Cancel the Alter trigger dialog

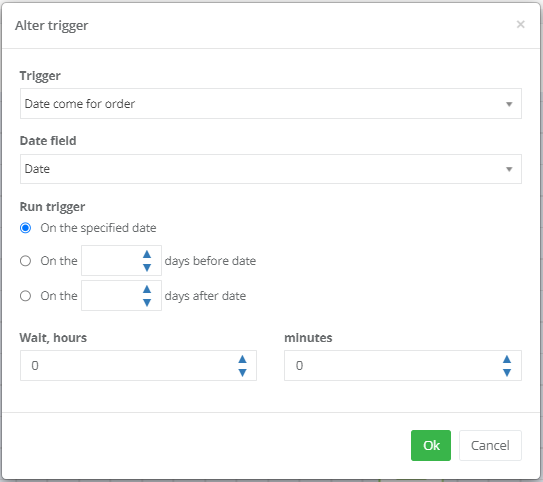[x=490, y=445]
